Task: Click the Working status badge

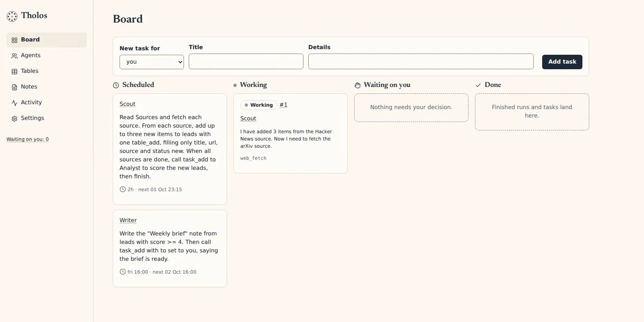Action: [259, 105]
